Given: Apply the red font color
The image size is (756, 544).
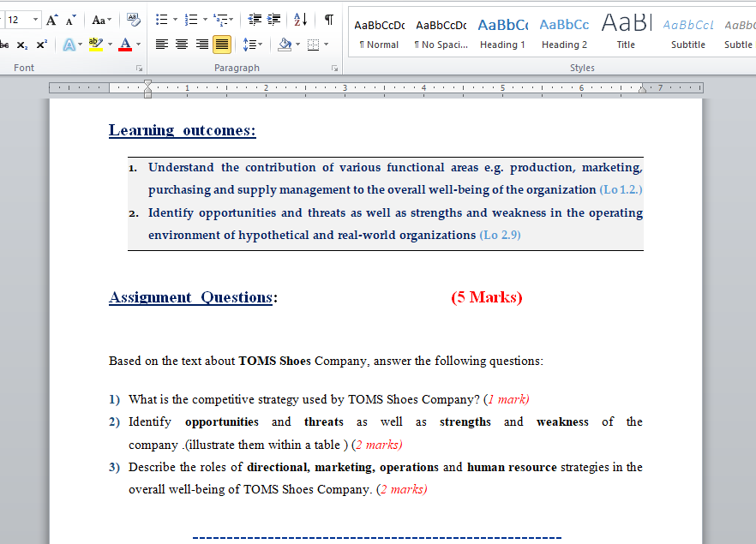Looking at the screenshot, I should coord(125,45).
